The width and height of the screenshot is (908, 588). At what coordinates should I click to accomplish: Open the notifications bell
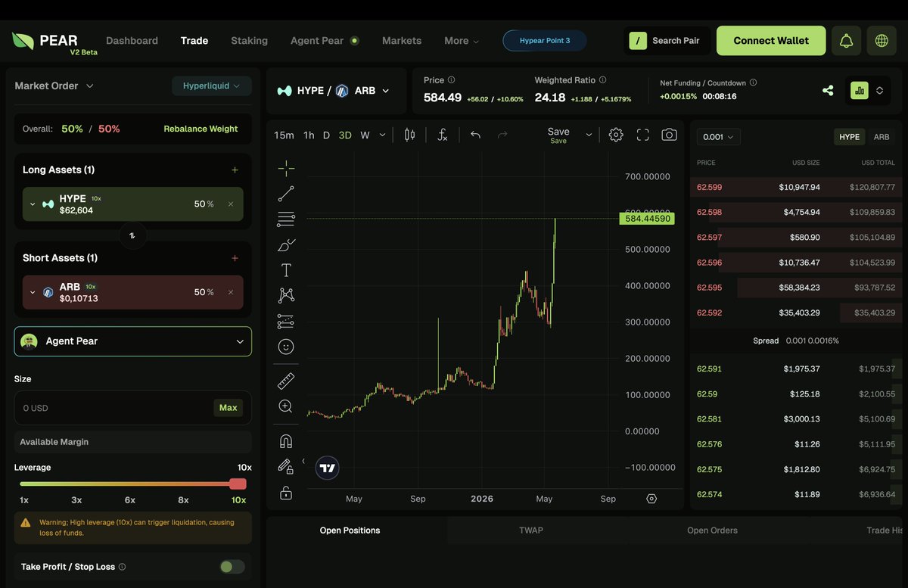coord(846,41)
